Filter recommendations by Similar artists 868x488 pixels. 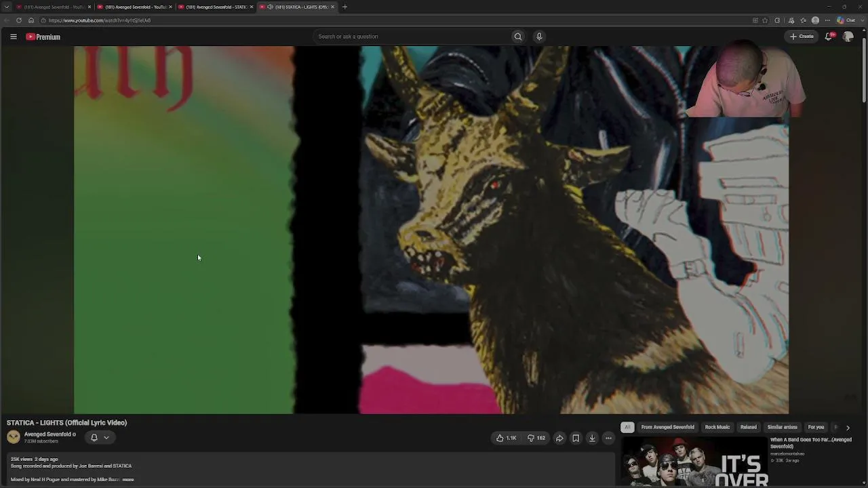point(782,427)
